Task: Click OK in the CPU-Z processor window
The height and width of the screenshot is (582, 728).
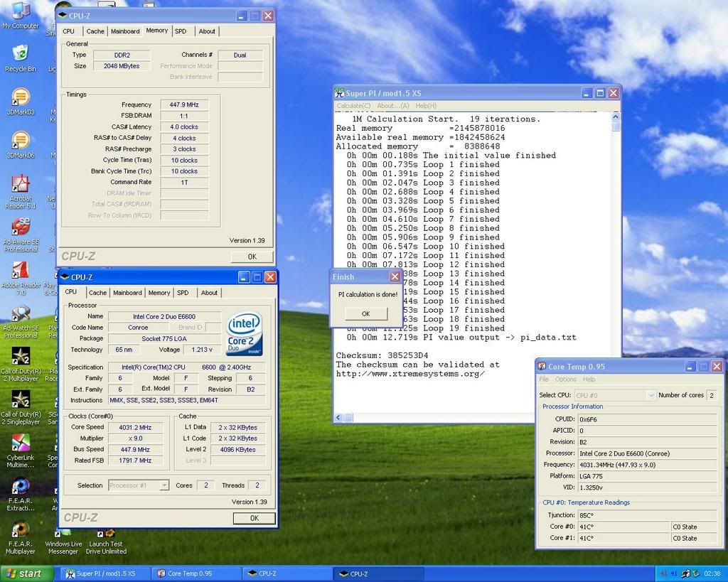Action: pos(255,518)
